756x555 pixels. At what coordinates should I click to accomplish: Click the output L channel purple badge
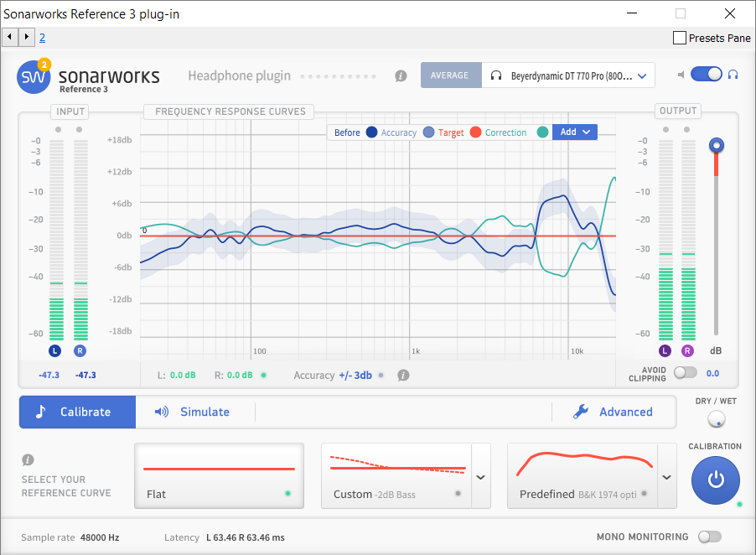tap(665, 350)
